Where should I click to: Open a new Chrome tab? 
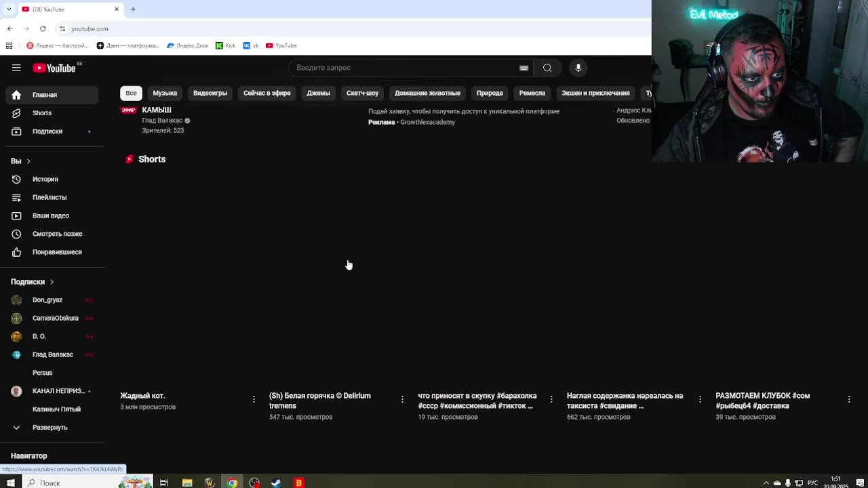coord(133,9)
